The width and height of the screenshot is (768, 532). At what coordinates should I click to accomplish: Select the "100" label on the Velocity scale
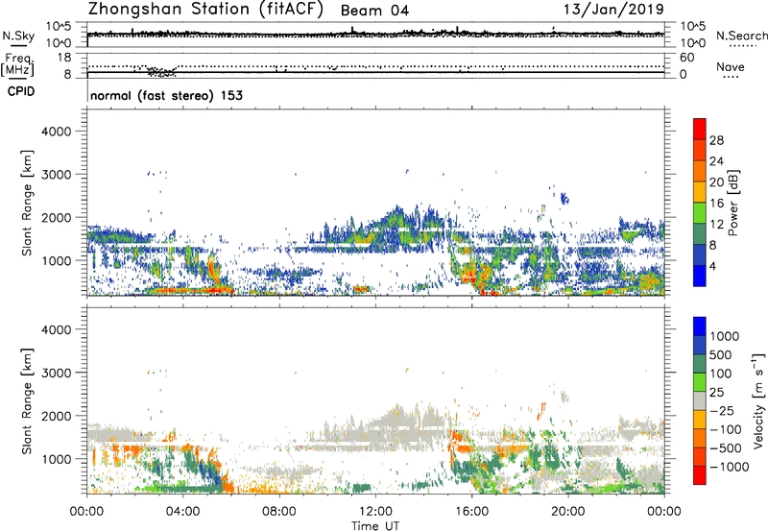coord(723,374)
